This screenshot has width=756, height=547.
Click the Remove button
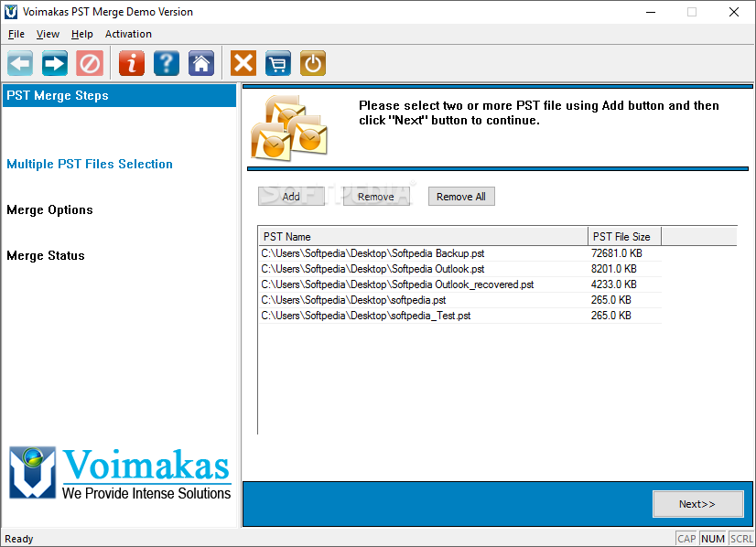click(x=376, y=196)
